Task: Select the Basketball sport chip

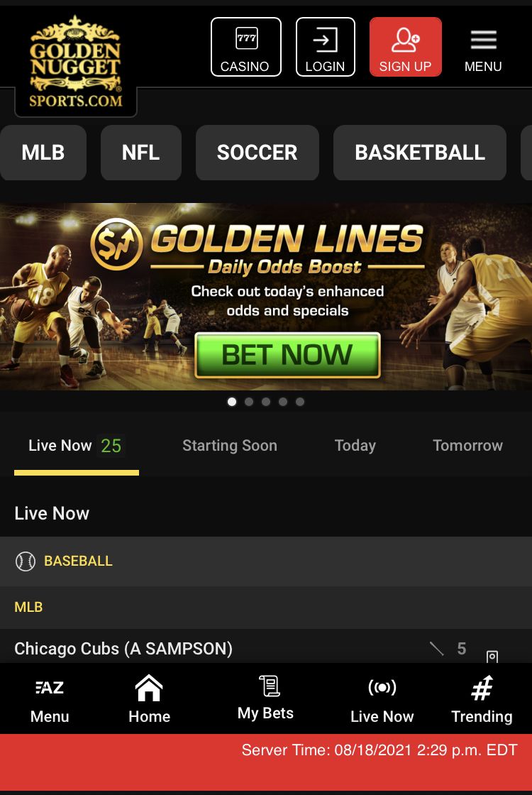Action: (x=420, y=153)
